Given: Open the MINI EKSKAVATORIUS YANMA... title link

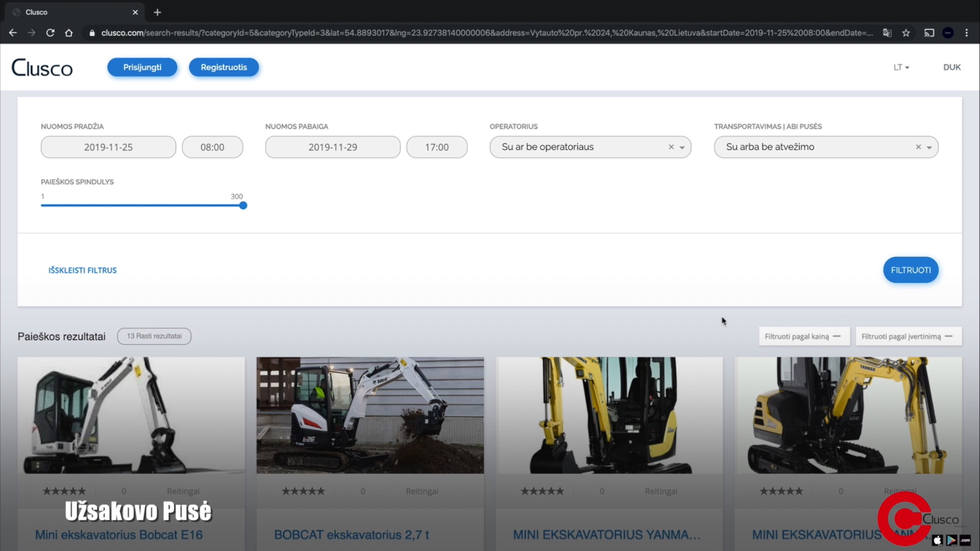Looking at the screenshot, I should (x=607, y=535).
